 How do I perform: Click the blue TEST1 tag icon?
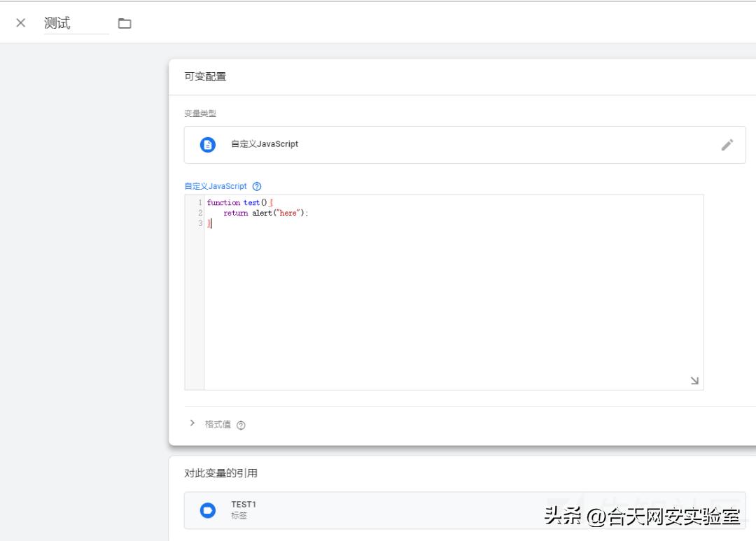pos(206,510)
